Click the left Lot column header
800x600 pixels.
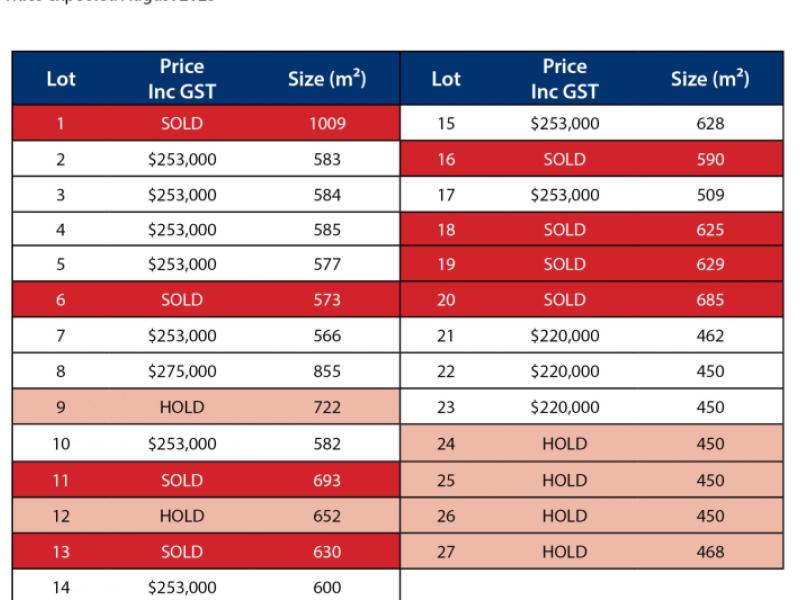tap(61, 79)
